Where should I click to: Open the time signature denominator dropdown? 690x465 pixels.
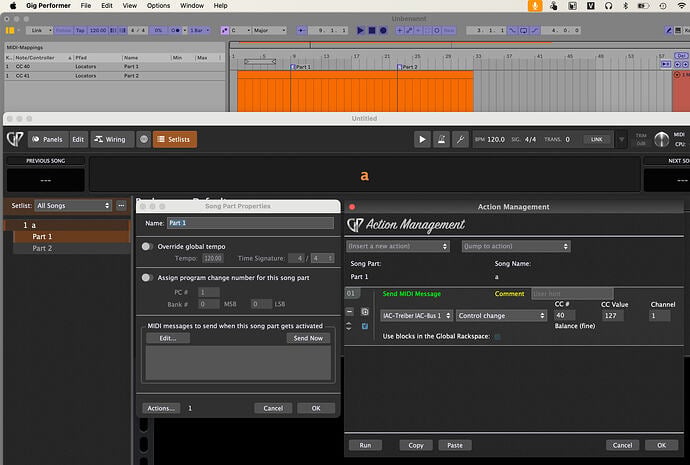[x=323, y=258]
